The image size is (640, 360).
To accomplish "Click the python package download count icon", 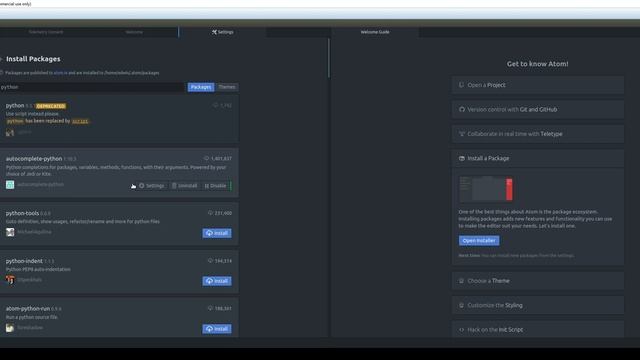I will pos(215,105).
